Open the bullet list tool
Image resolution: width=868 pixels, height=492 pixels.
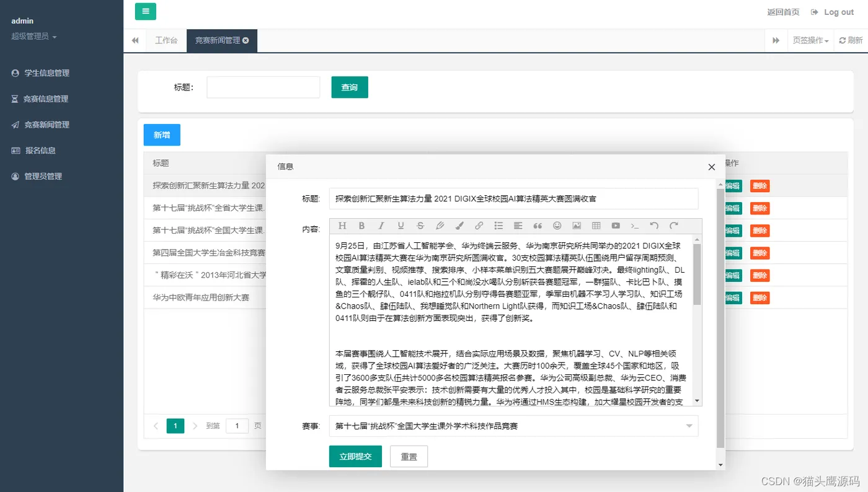point(498,226)
